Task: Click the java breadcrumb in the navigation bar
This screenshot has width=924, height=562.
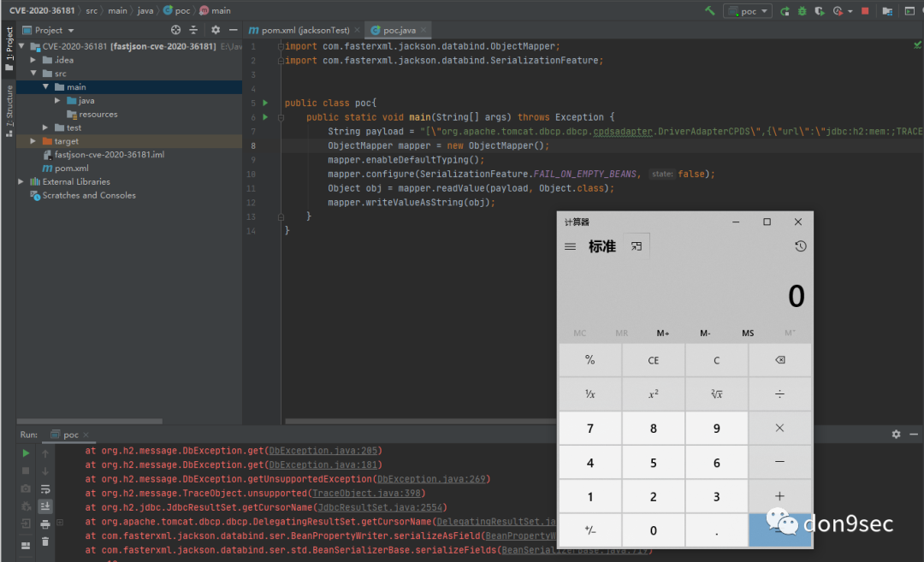Action: [x=145, y=10]
